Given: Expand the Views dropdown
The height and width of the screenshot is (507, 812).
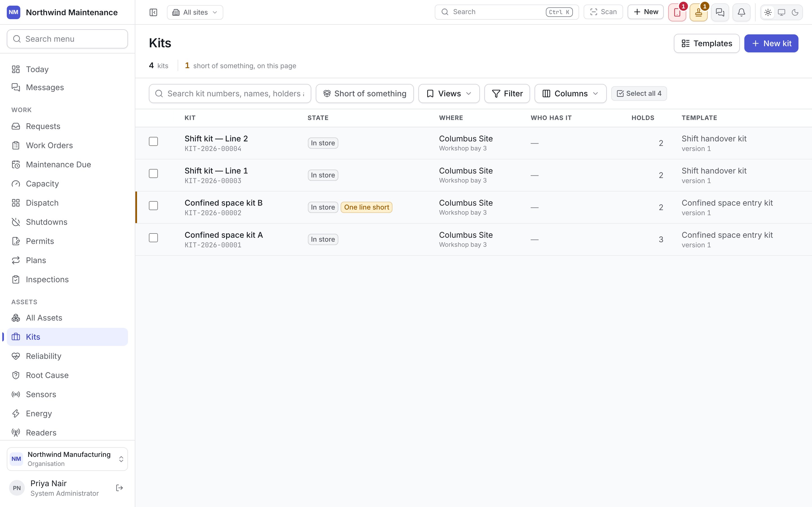Looking at the screenshot, I should pos(449,94).
